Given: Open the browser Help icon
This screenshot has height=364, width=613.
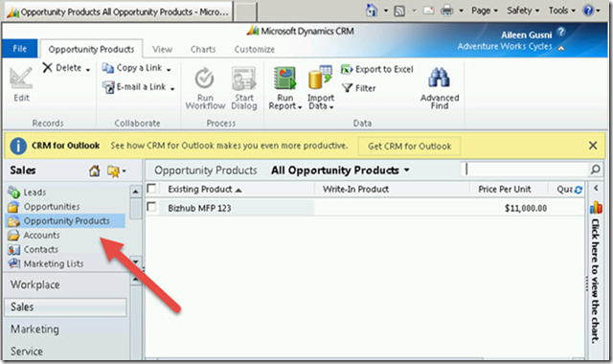Looking at the screenshot, I should click(588, 11).
